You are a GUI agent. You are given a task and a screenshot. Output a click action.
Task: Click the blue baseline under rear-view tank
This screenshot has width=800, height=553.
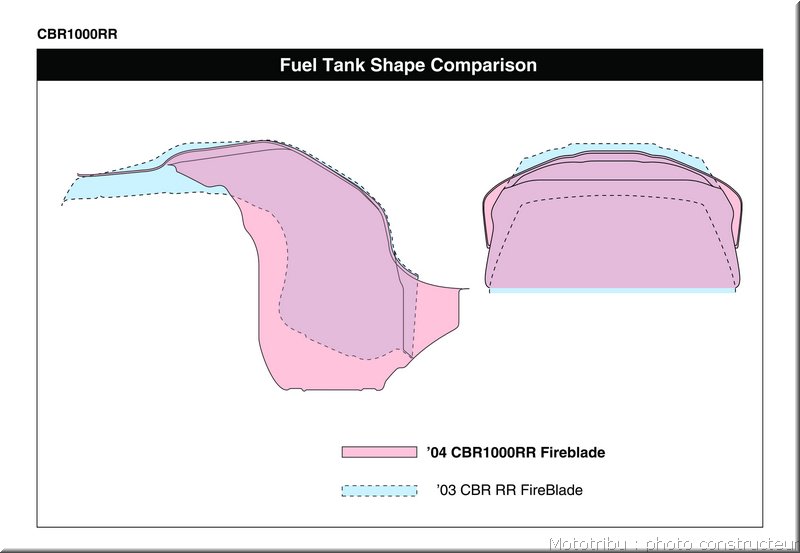[612, 290]
